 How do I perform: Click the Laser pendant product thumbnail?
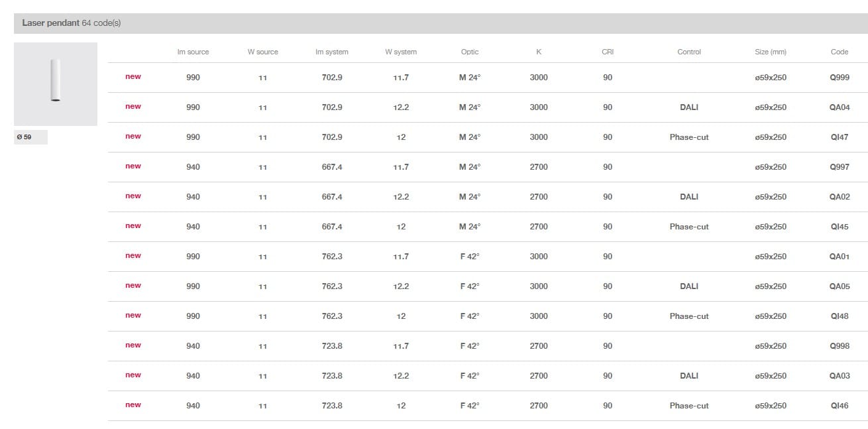pos(56,84)
